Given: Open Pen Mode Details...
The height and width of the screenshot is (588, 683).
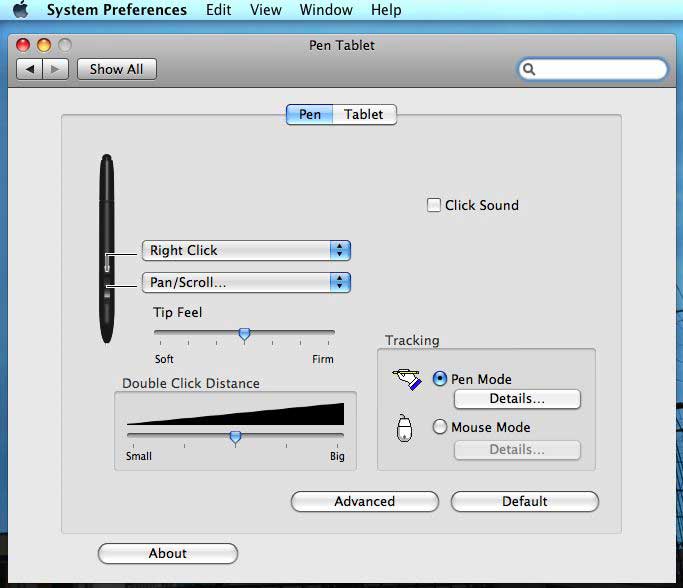Looking at the screenshot, I should tap(517, 399).
